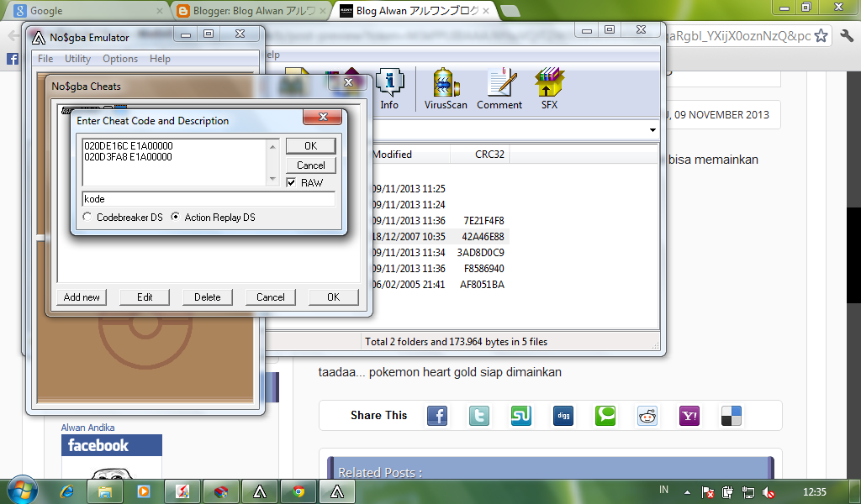This screenshot has width=861, height=504.
Task: Click the taskbar clock showing 12:35
Action: click(x=814, y=492)
